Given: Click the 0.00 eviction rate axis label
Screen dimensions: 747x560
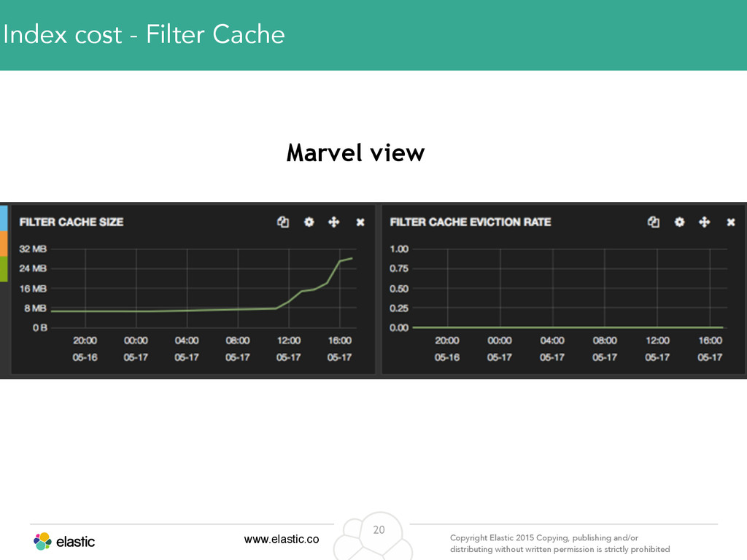Looking at the screenshot, I should click(399, 327).
